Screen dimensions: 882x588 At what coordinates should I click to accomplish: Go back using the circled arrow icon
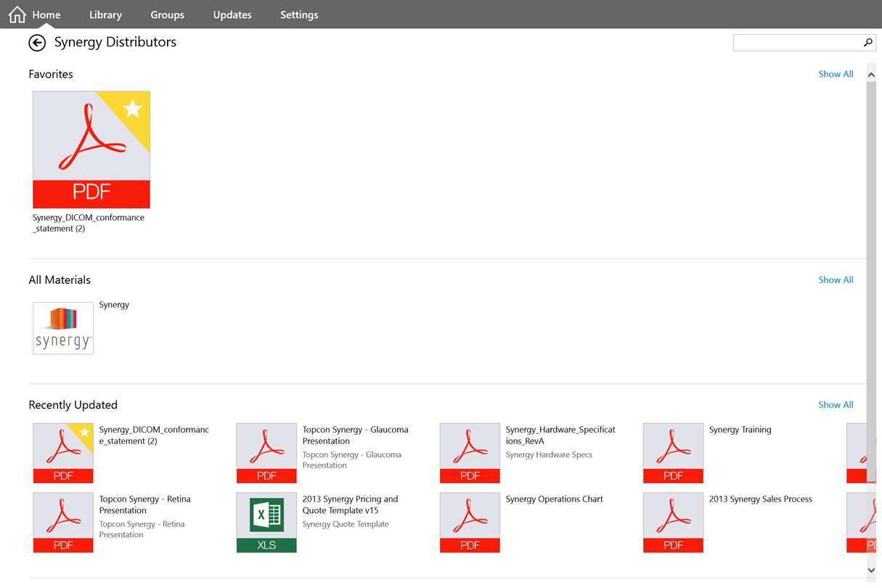point(37,43)
